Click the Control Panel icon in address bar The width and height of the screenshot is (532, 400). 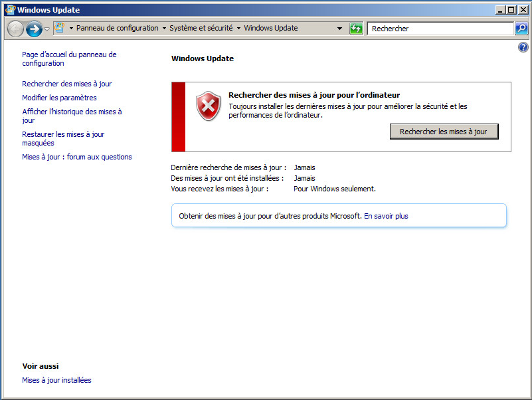59,28
